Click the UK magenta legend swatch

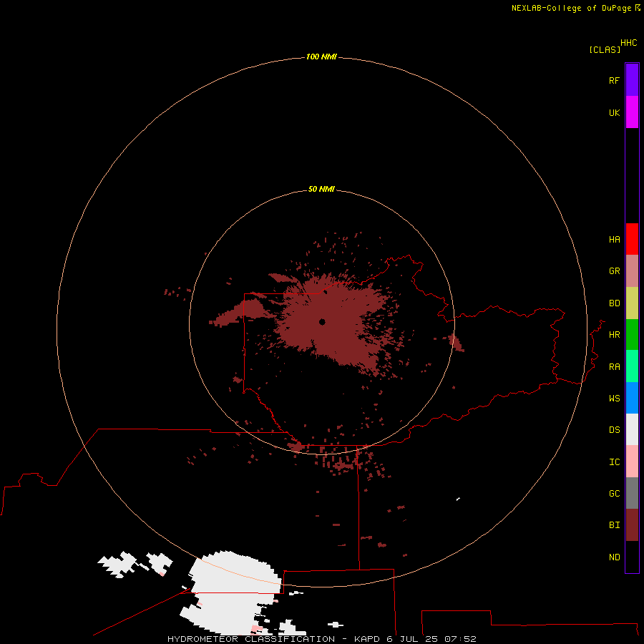pos(632,112)
